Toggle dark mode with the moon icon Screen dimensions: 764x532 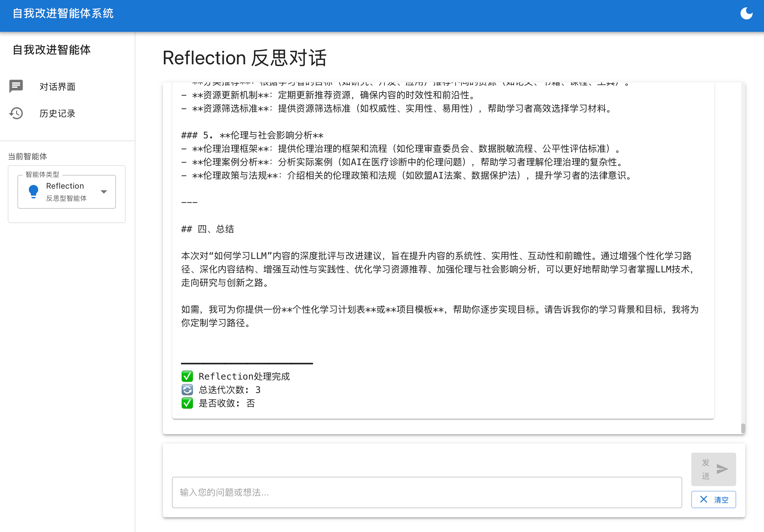pyautogui.click(x=747, y=14)
